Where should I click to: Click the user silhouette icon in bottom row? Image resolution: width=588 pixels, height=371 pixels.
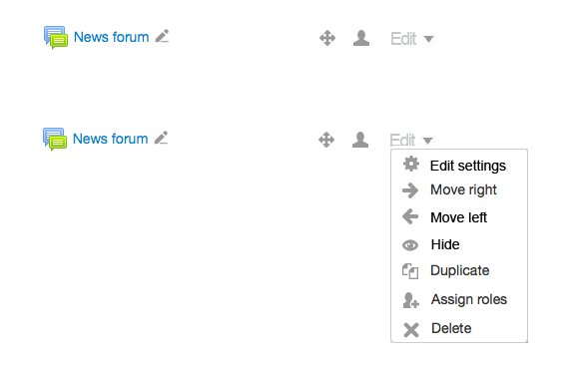[360, 140]
